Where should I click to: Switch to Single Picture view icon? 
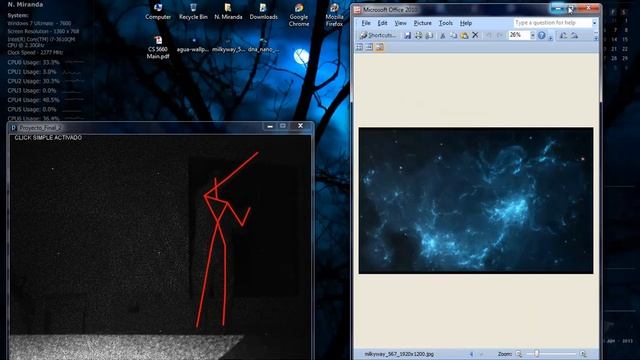coord(380,47)
